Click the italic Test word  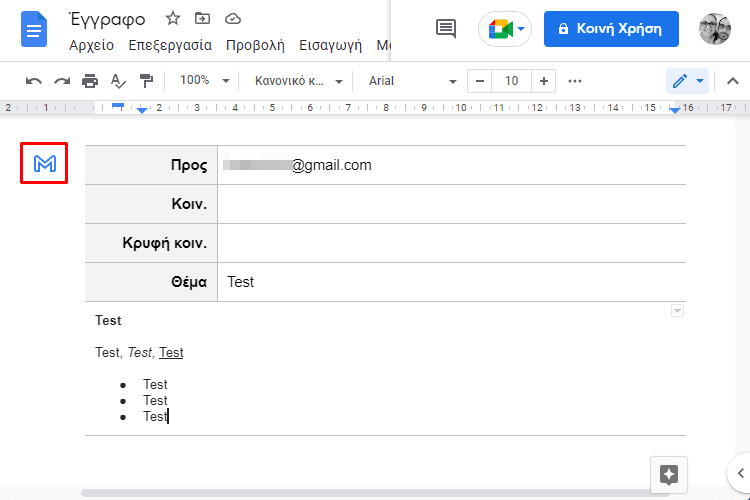coord(139,353)
